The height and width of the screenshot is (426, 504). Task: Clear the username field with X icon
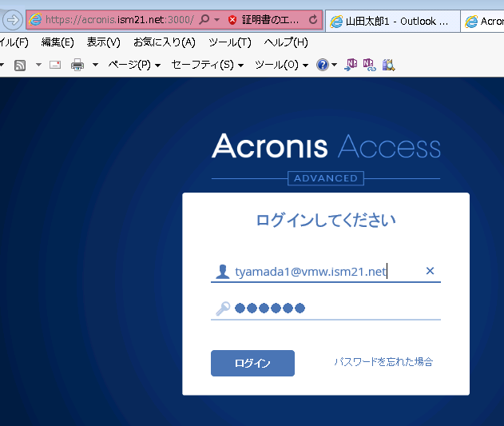click(x=430, y=271)
